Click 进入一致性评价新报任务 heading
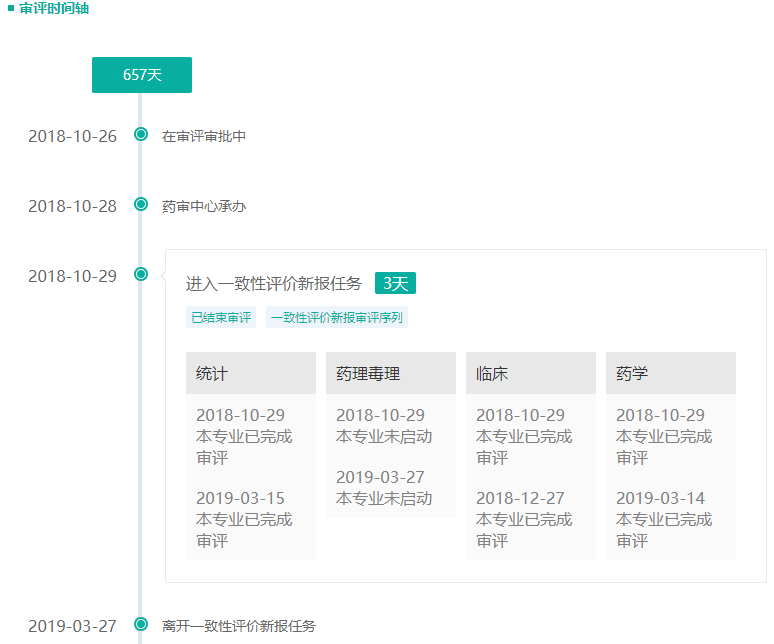 coord(274,284)
